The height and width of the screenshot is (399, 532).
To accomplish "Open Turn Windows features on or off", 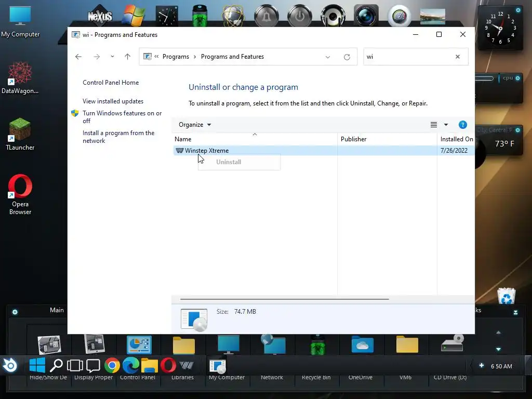I will pyautogui.click(x=122, y=117).
